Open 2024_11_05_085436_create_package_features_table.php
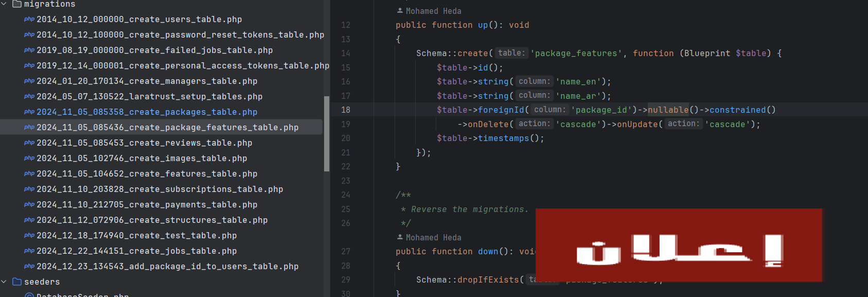 coord(167,128)
